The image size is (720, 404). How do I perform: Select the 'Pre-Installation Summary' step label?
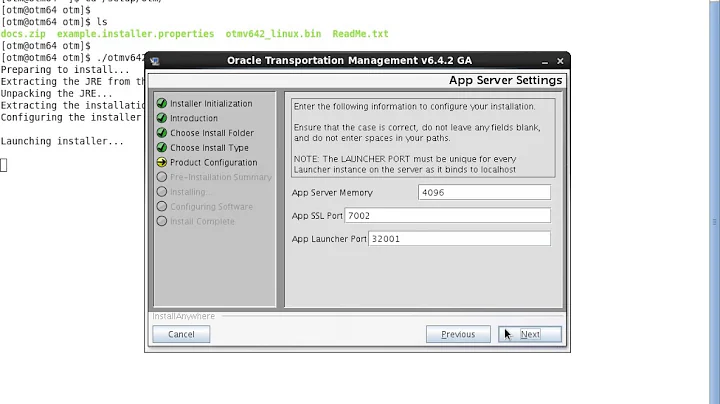[221, 177]
